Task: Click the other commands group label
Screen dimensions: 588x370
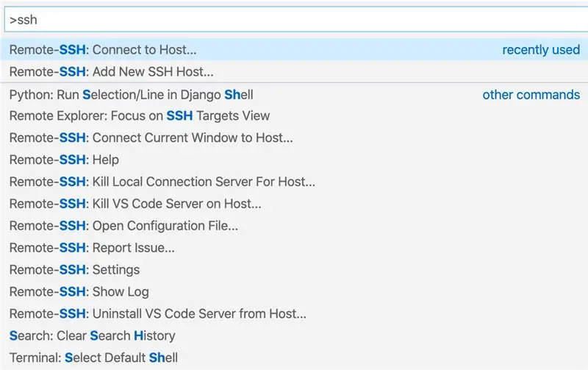Action: tap(531, 95)
